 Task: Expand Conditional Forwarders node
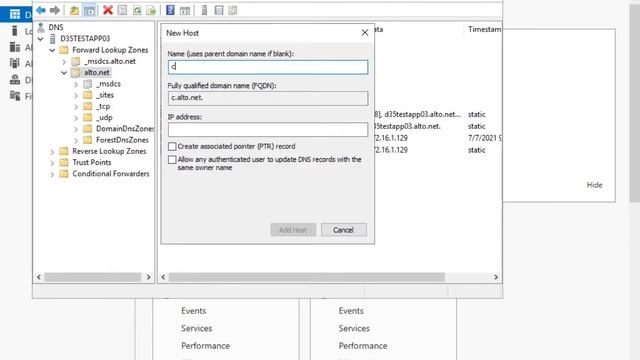coord(52,174)
